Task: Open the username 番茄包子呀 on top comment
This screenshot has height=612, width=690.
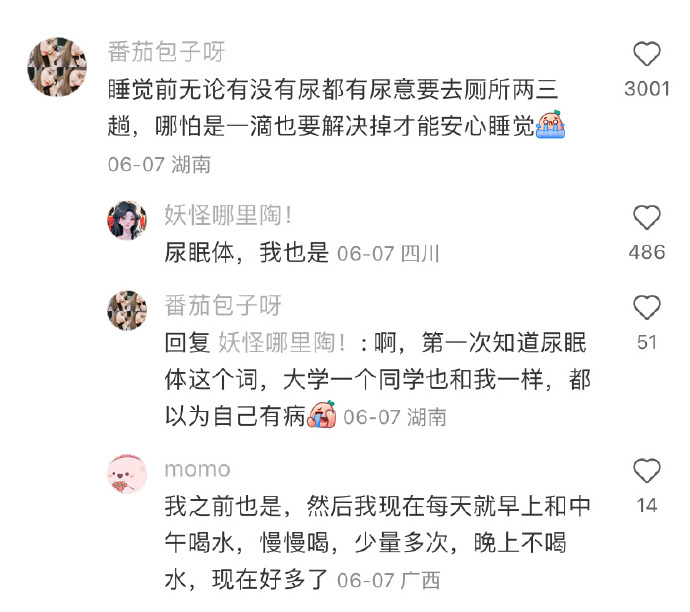Action: pos(166,51)
